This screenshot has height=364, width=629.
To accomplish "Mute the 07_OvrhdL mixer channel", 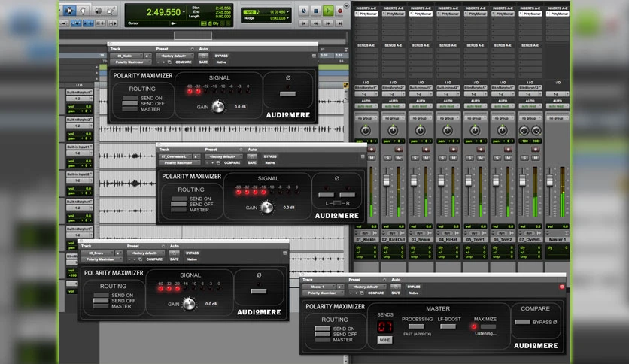I will click(x=535, y=159).
